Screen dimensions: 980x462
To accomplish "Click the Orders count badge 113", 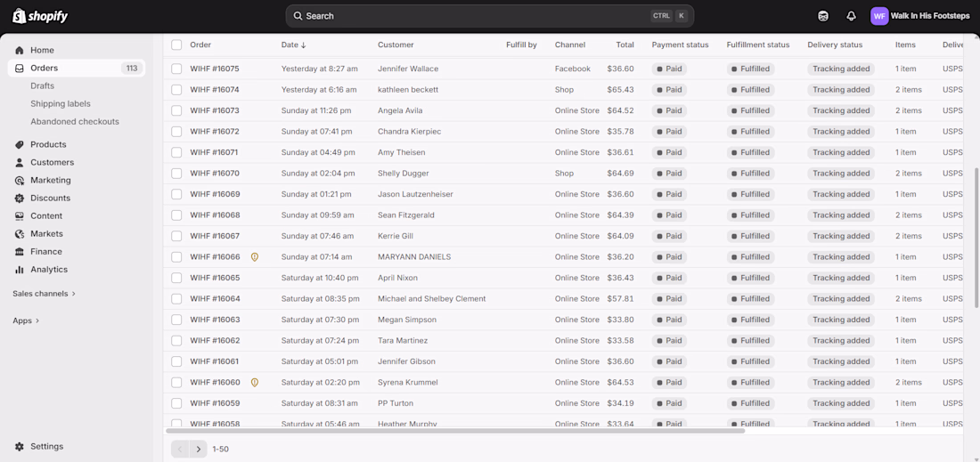I will pos(131,68).
